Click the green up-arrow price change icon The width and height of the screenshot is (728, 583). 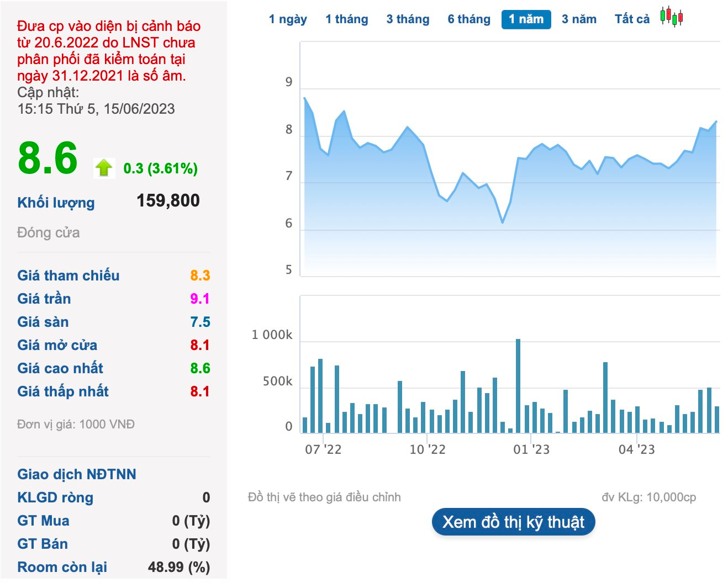[x=104, y=168]
